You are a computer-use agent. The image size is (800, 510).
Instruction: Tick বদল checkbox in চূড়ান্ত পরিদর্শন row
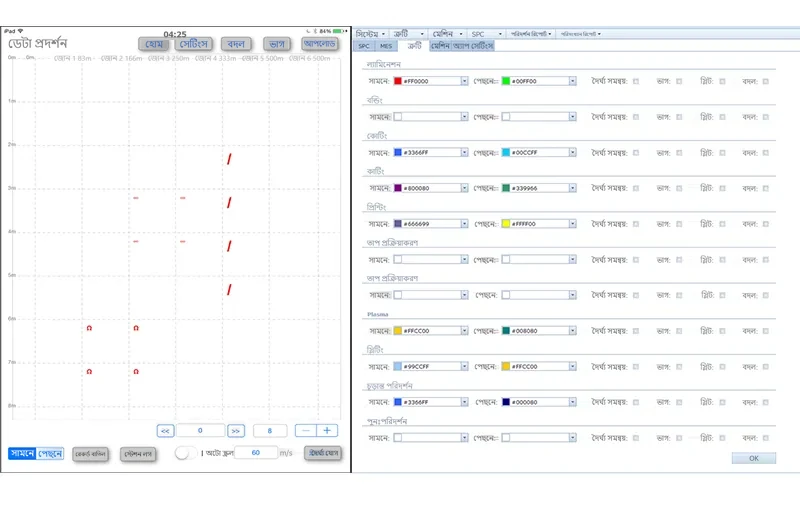766,402
